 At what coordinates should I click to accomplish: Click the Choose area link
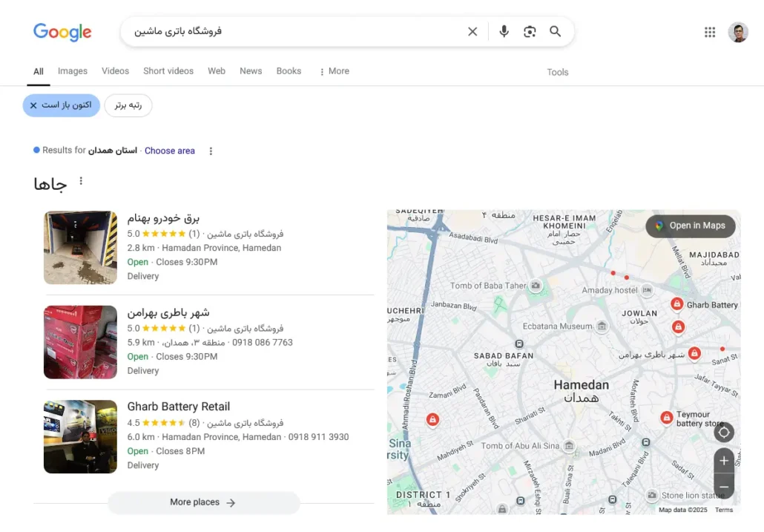click(170, 151)
